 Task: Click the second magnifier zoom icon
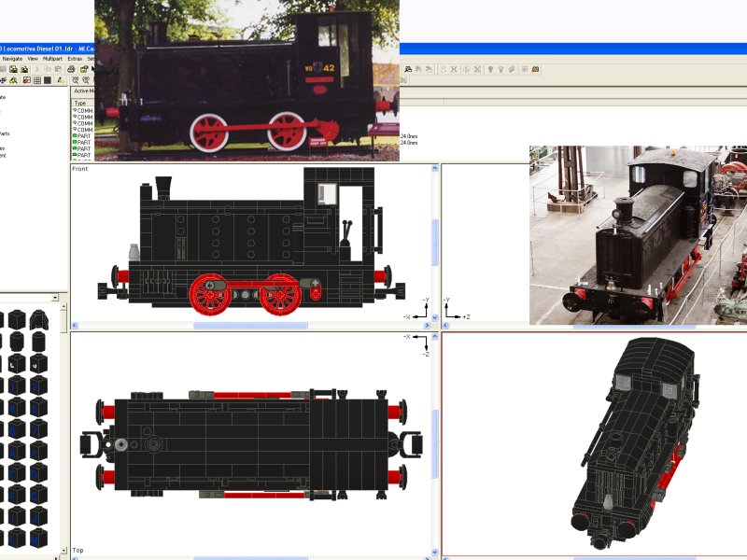click(x=86, y=80)
